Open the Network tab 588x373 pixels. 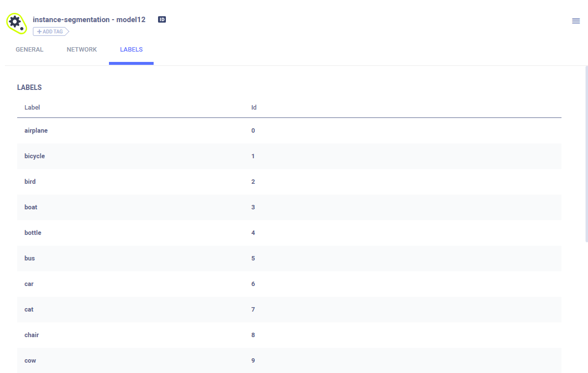(x=82, y=50)
